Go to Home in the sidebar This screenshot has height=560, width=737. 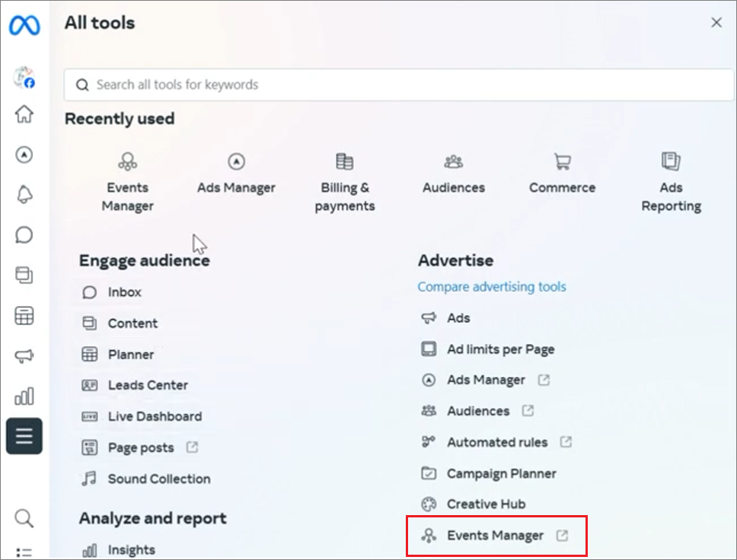(24, 113)
